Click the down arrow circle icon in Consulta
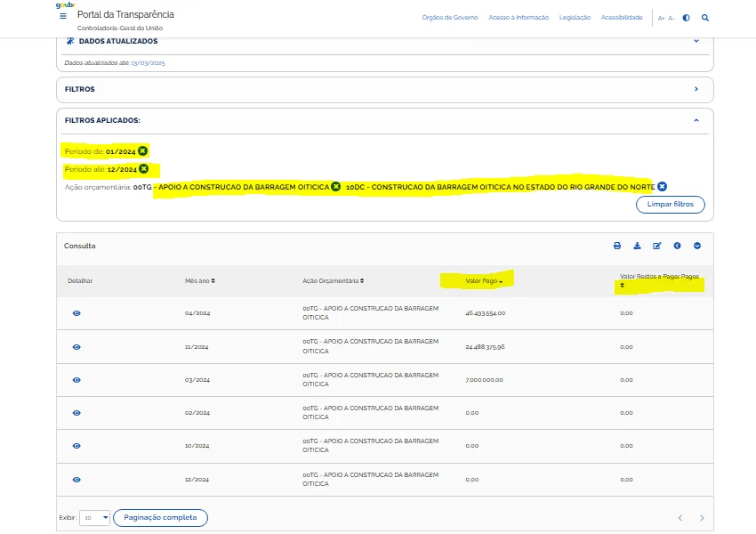Viewport: 756px width, 534px height. coord(697,246)
